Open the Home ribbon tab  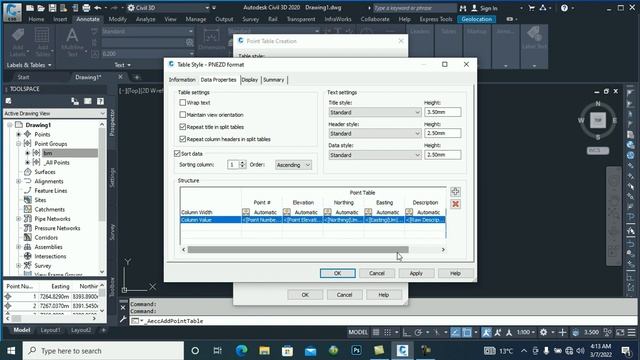pos(36,19)
